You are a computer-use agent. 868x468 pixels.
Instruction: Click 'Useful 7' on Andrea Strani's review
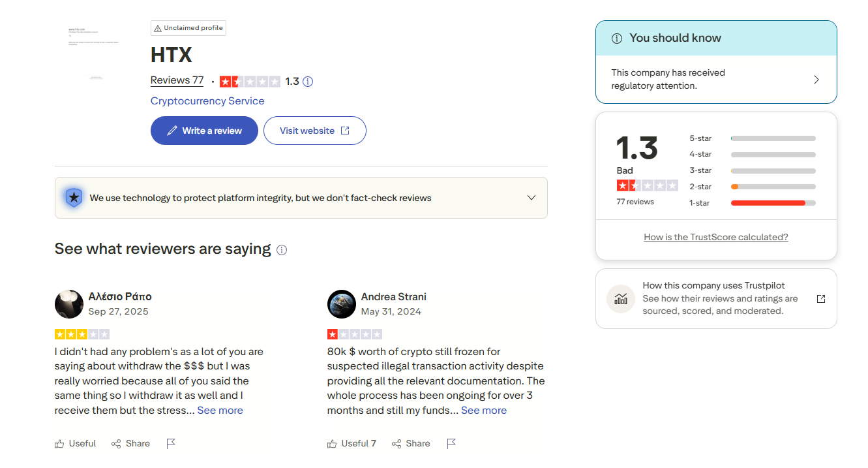coord(359,444)
